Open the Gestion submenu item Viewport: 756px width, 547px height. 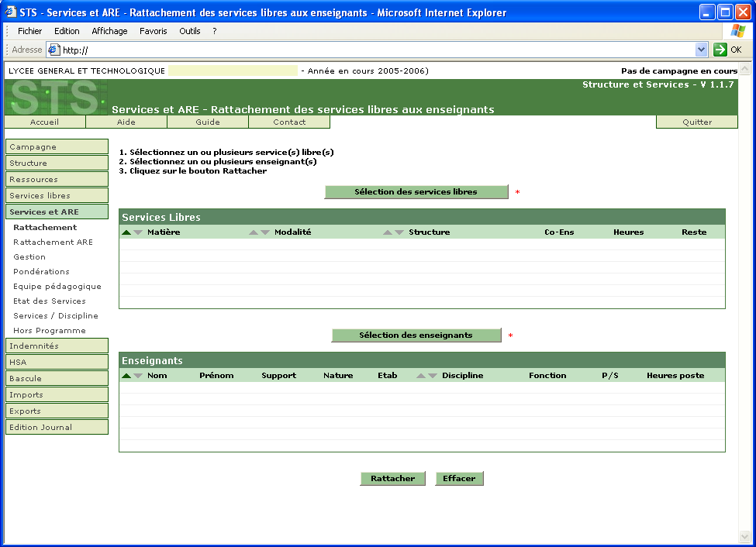(29, 257)
